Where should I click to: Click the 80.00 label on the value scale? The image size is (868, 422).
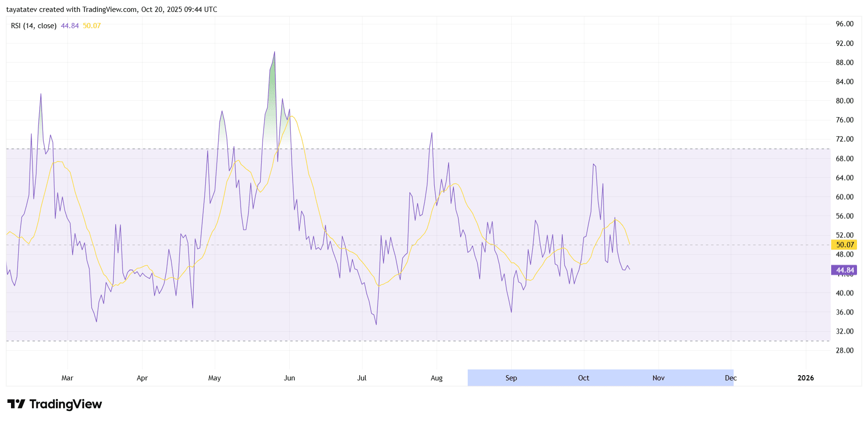pos(844,101)
